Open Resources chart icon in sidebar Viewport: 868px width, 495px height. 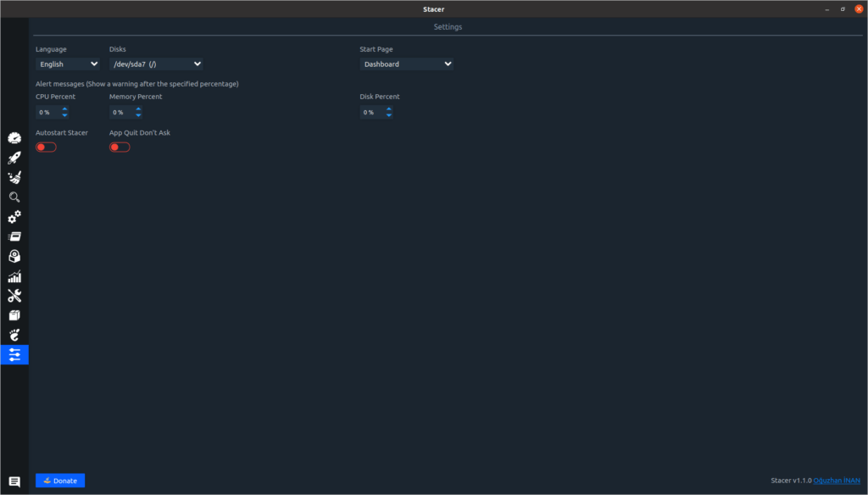(x=14, y=275)
